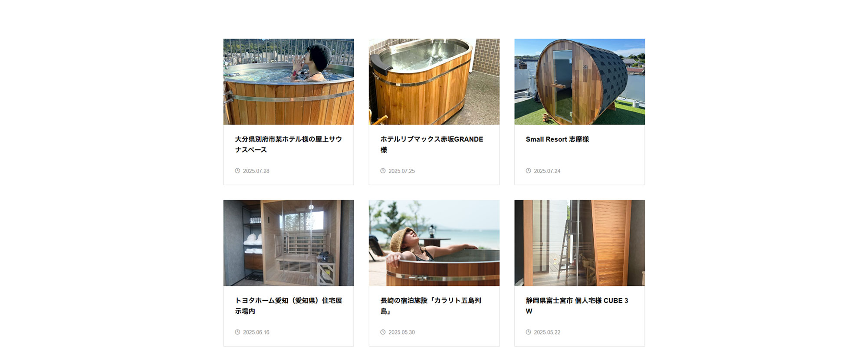Open the barrel sauna photo on rooftop
Viewport: 868px width, 355px height.
point(579,82)
